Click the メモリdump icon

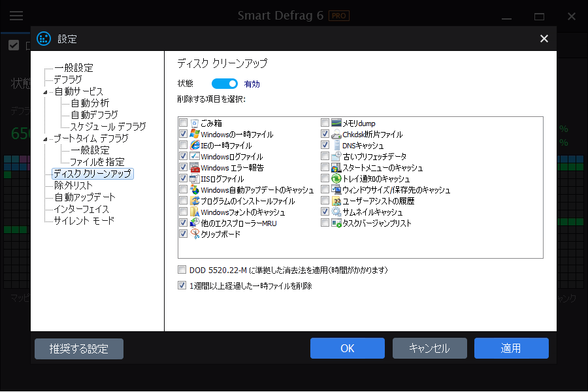(336, 123)
